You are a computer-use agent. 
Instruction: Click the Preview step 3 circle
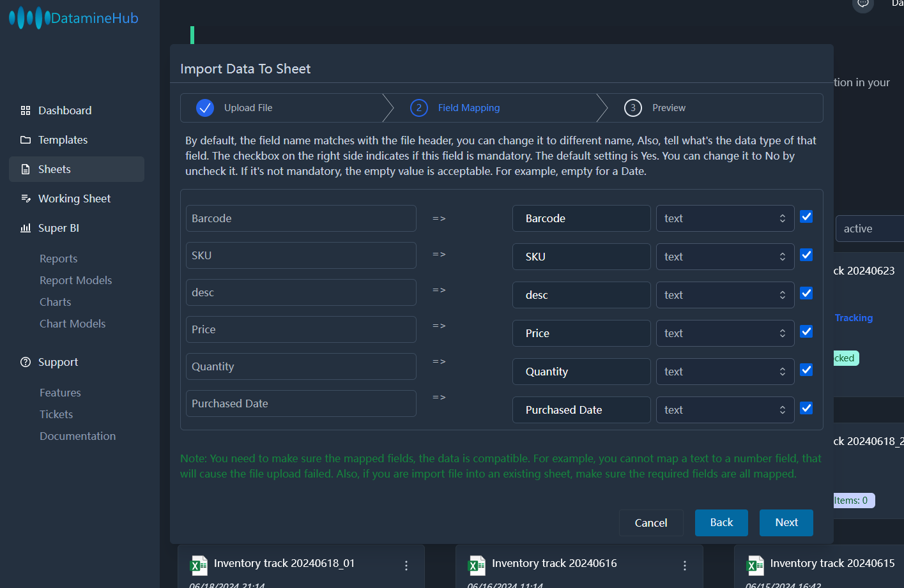[633, 108]
